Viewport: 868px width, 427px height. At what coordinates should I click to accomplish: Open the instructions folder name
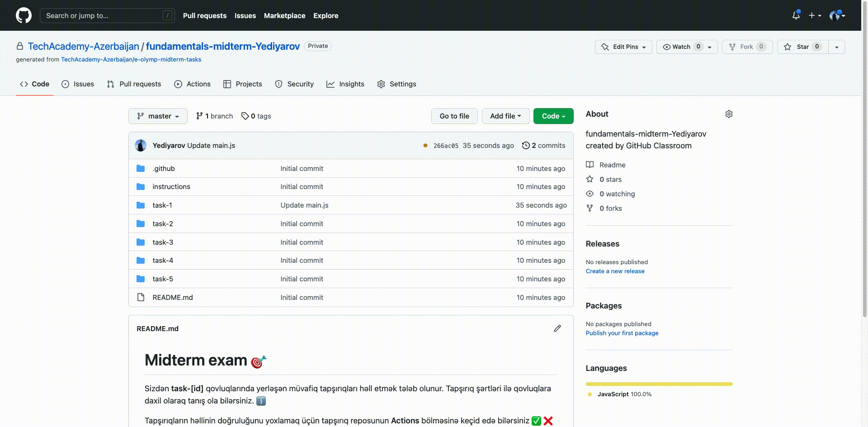coord(171,186)
